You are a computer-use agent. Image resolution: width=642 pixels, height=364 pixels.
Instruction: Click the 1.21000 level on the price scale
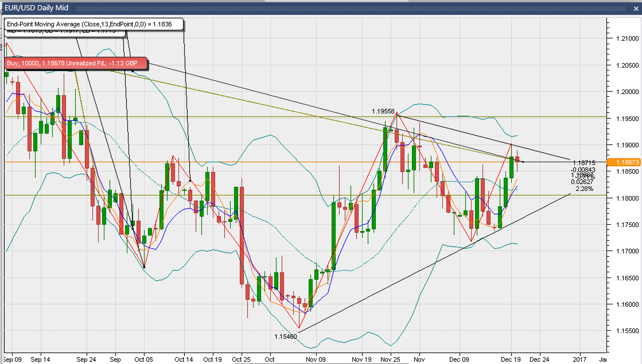tap(624, 38)
